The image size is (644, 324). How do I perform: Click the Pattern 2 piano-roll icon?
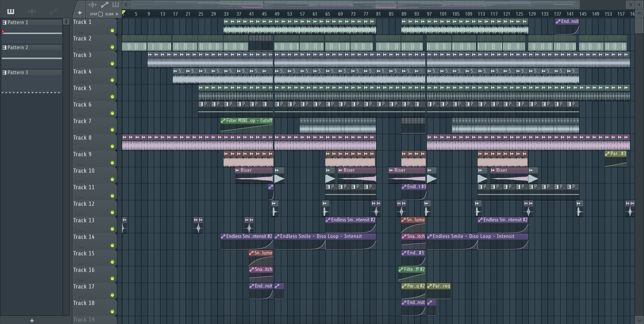point(4,47)
